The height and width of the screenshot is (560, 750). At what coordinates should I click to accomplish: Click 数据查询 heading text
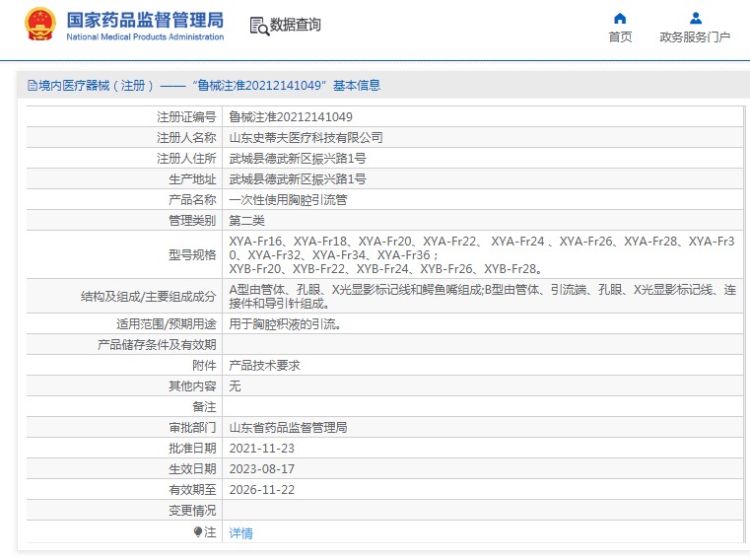[295, 25]
